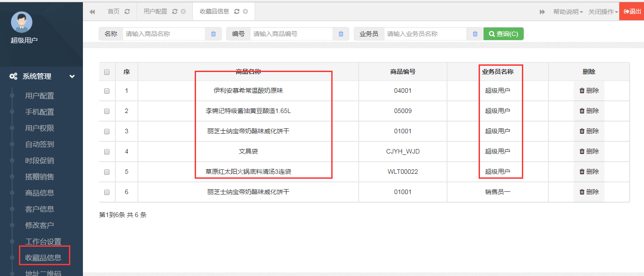Open 手机配置 in the sidebar
Image resolution: width=644 pixels, height=276 pixels.
coord(40,112)
